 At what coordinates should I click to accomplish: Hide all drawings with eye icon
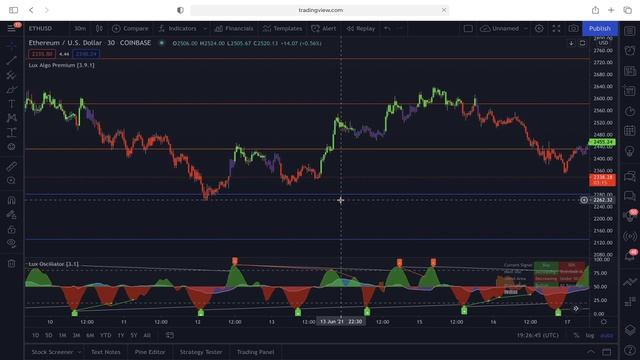[x=11, y=244]
